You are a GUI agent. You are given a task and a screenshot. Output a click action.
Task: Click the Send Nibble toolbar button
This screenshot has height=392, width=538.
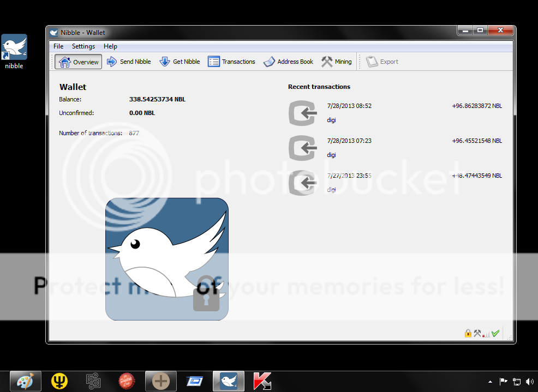coord(129,62)
